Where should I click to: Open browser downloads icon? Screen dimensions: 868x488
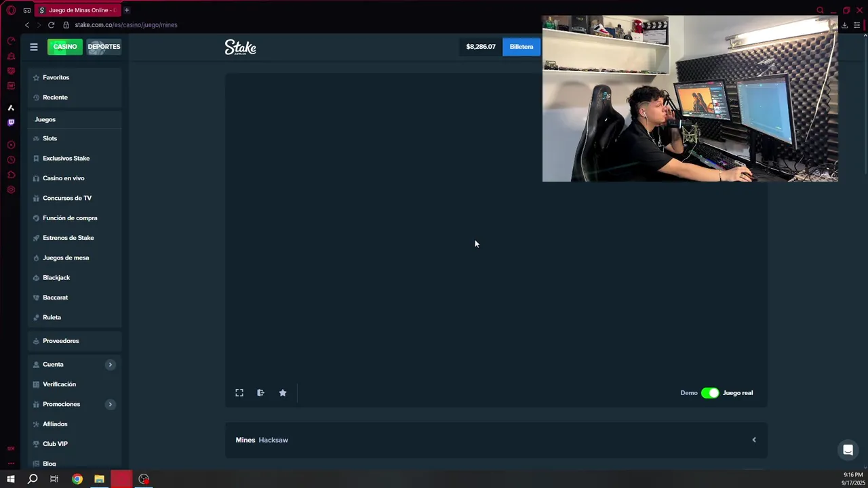coord(844,25)
